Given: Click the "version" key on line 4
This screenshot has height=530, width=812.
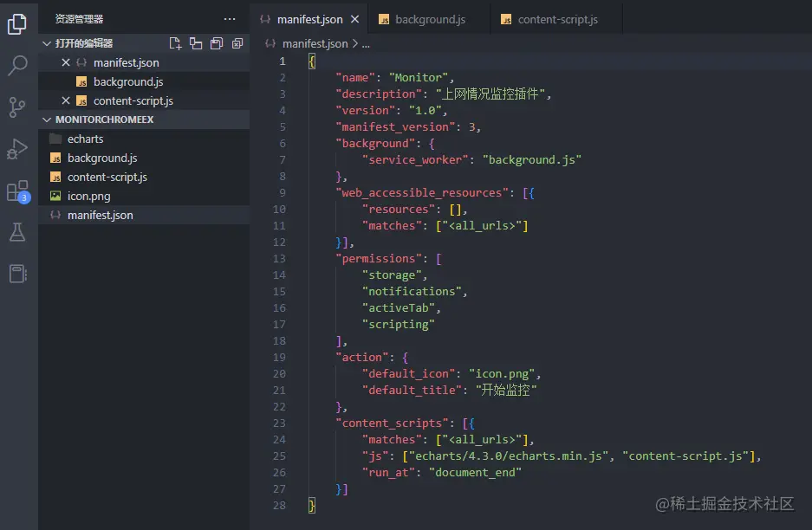Looking at the screenshot, I should point(365,110).
